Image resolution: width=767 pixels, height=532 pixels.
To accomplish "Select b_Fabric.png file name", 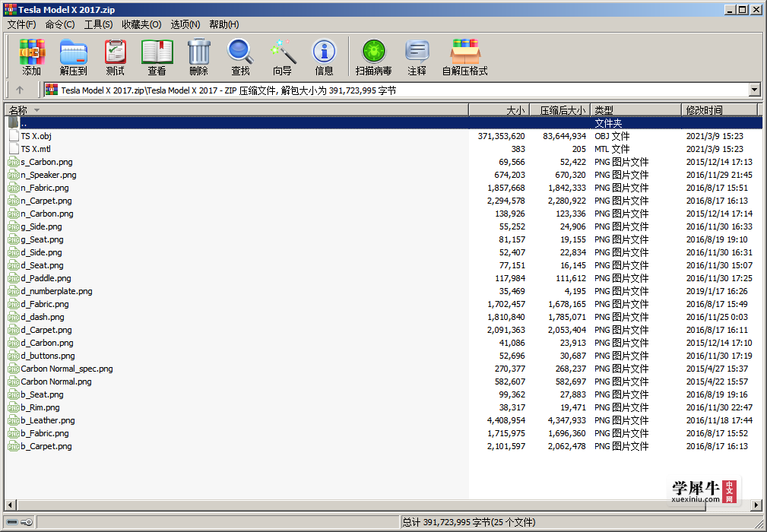I will [x=45, y=433].
